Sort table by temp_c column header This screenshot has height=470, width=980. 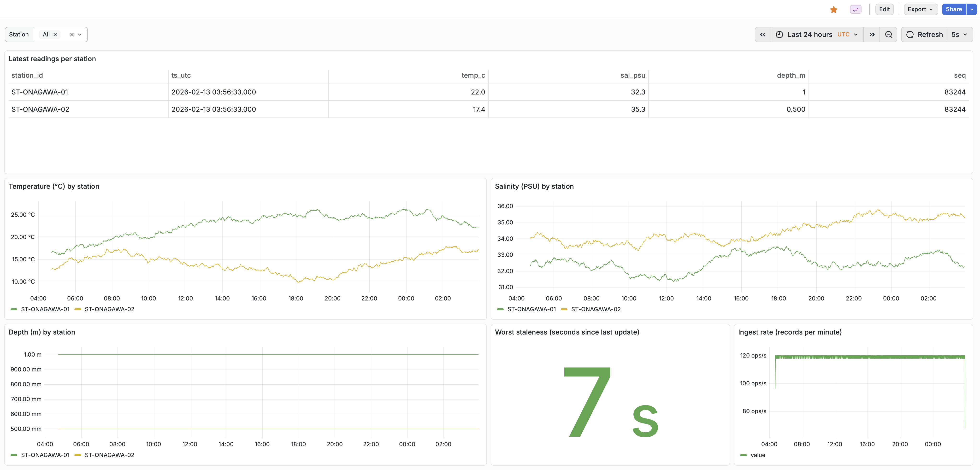click(473, 75)
